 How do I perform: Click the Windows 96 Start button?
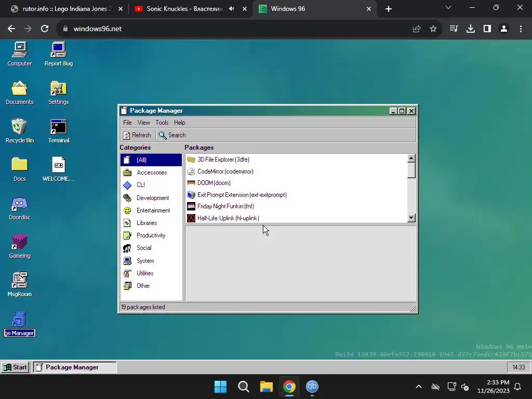pyautogui.click(x=15, y=367)
